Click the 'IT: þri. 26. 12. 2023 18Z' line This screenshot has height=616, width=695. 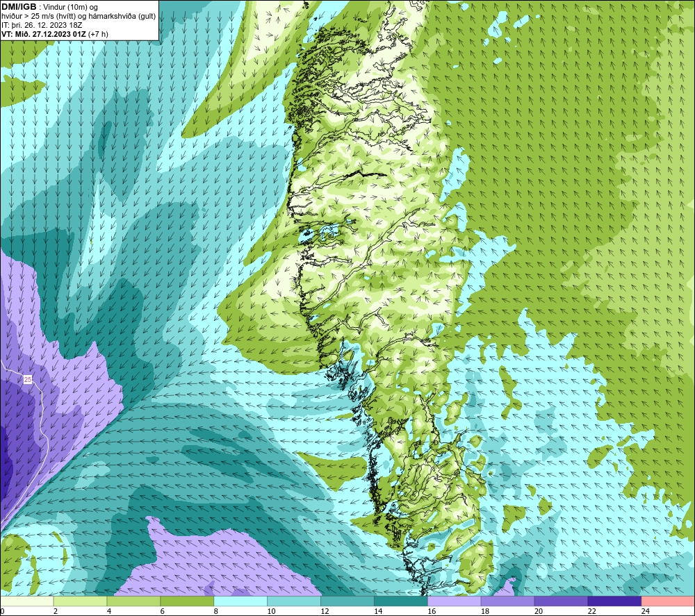click(42, 25)
